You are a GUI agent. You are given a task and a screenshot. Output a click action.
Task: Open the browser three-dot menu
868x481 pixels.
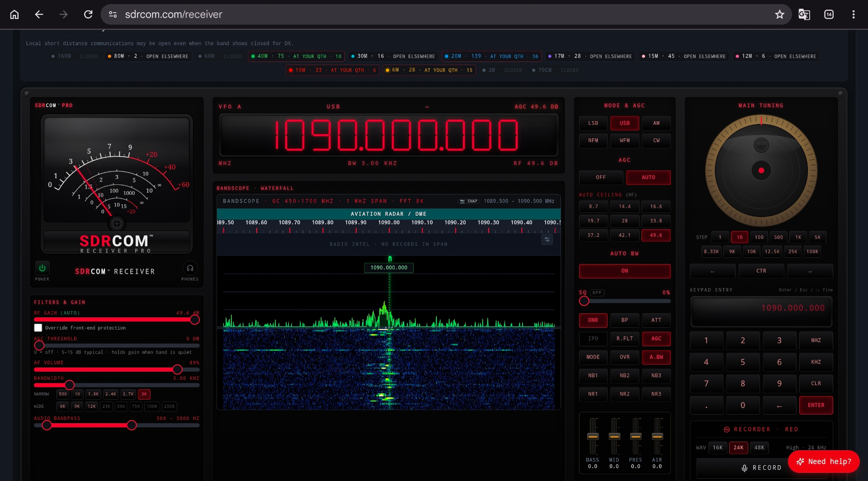click(854, 14)
